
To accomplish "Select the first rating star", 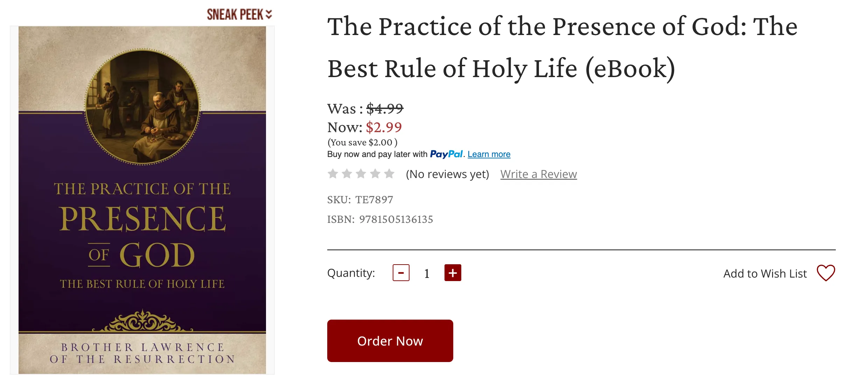I will (x=333, y=173).
